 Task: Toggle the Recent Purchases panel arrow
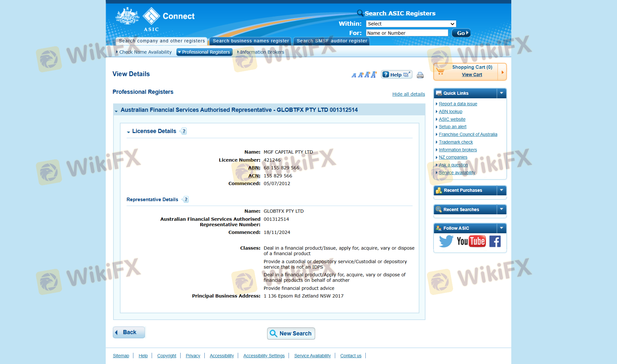pos(501,190)
